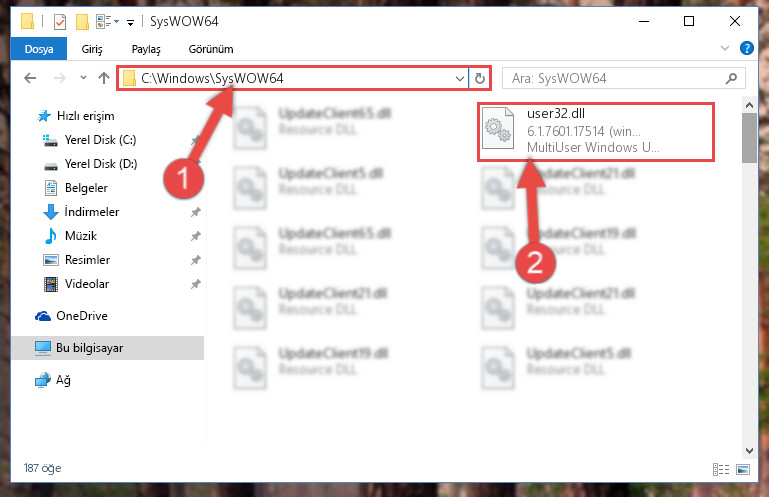
Task: Unpin İndirmeler from quick access
Action: (x=196, y=212)
